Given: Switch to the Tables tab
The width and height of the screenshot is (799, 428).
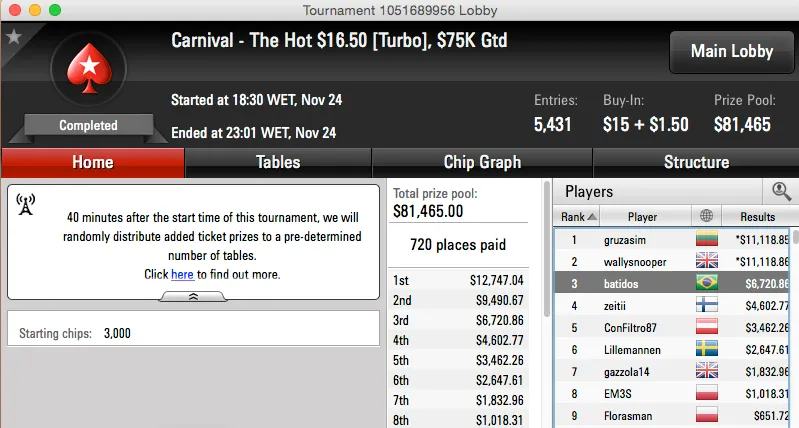Looking at the screenshot, I should (x=278, y=162).
